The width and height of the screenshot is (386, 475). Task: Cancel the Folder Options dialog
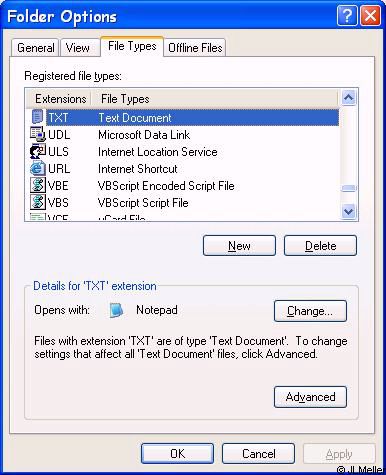coord(259,454)
